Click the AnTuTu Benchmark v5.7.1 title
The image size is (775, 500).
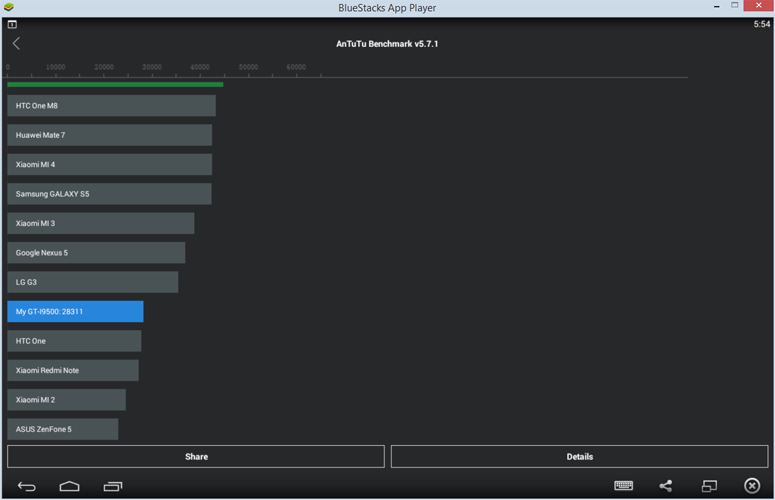click(x=387, y=44)
